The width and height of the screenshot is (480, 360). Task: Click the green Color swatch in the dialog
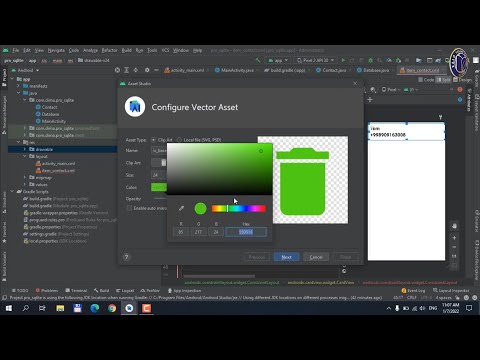159,187
